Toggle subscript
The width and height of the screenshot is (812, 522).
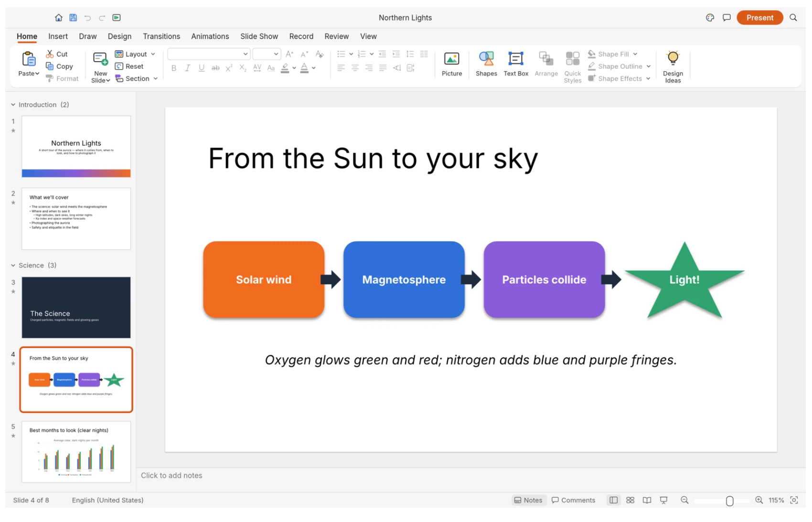[x=243, y=68]
